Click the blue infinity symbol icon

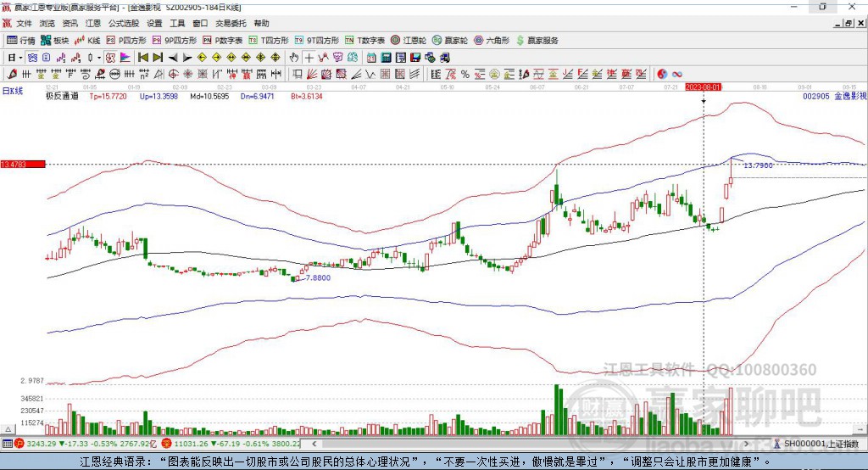[677, 75]
